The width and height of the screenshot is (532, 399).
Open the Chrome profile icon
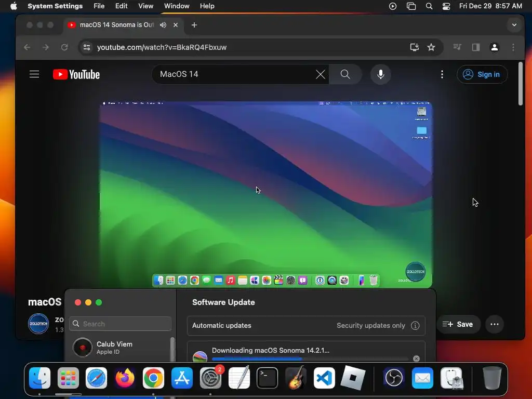point(495,47)
